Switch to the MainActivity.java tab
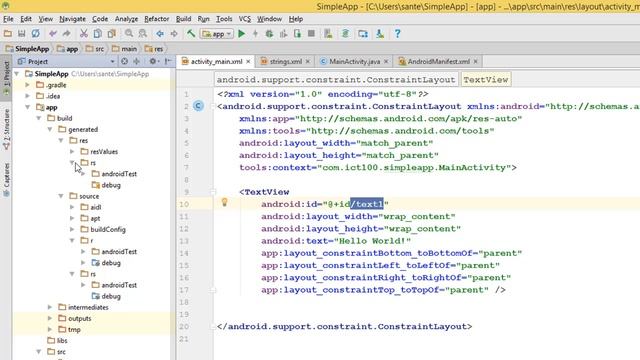 354,62
